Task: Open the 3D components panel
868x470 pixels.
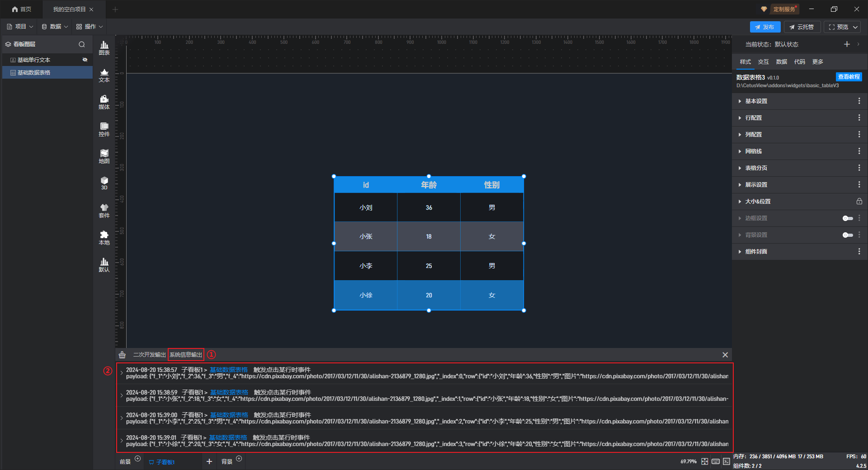Action: click(x=104, y=183)
